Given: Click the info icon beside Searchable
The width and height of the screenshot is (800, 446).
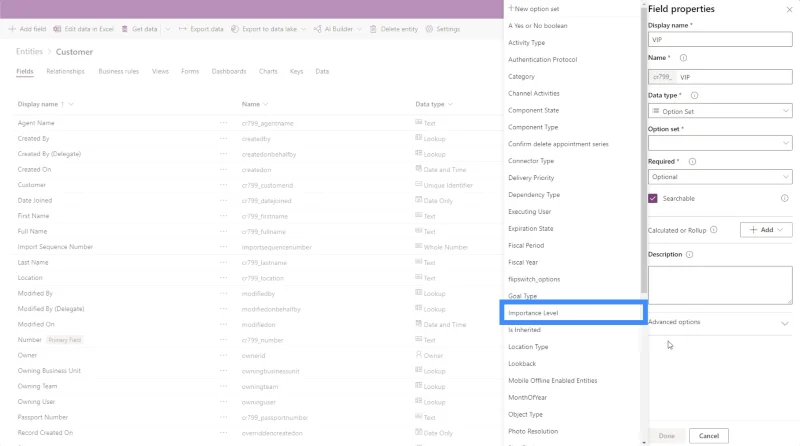Looking at the screenshot, I should [784, 198].
